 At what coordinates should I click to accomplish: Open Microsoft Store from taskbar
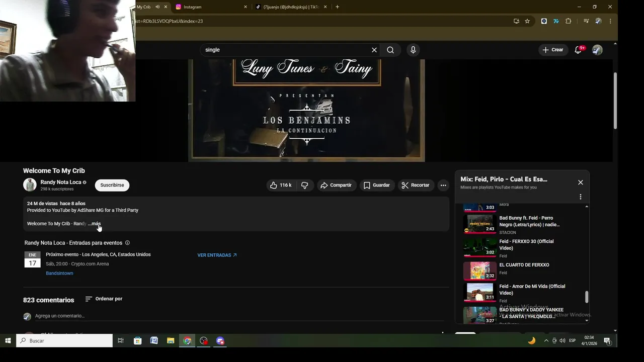(x=137, y=340)
